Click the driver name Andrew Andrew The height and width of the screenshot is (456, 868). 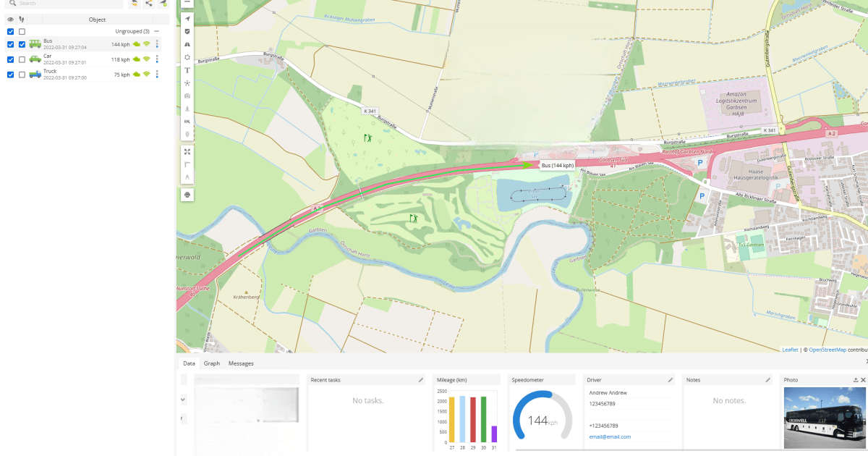point(608,392)
